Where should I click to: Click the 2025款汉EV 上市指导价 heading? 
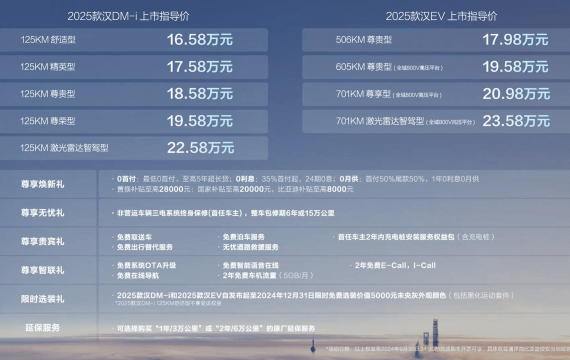441,16
